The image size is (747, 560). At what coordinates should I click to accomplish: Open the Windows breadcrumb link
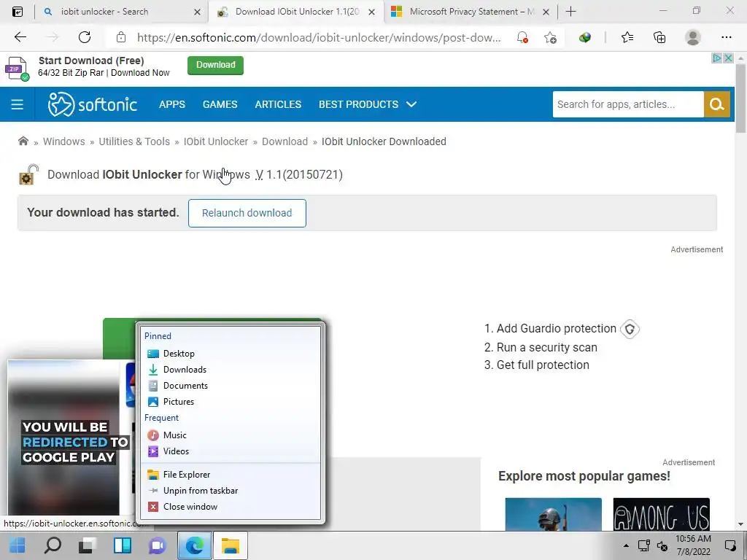pos(64,141)
